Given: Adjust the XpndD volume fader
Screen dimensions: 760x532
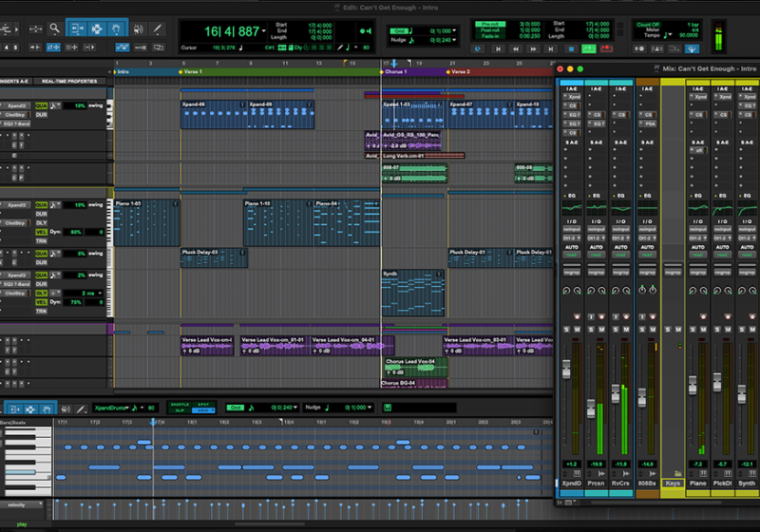Looking at the screenshot, I should click(566, 369).
